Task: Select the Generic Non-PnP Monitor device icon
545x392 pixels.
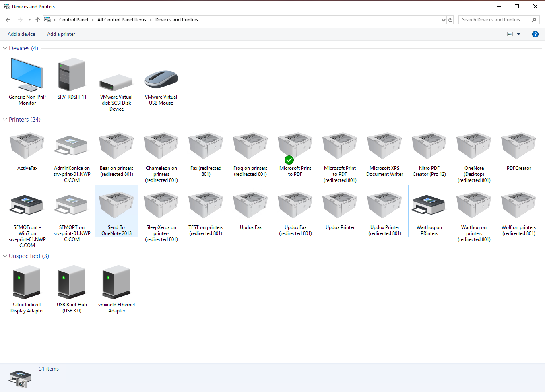Action: [x=27, y=74]
